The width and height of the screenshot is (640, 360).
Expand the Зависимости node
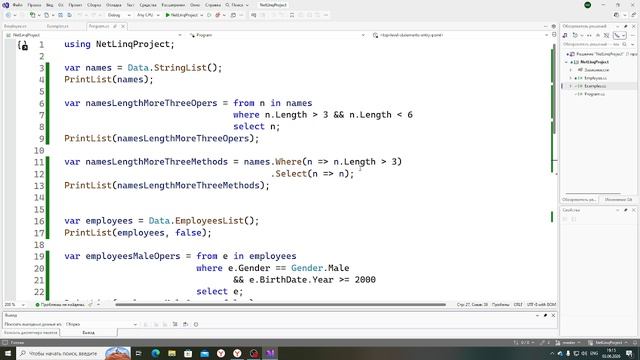[571, 70]
